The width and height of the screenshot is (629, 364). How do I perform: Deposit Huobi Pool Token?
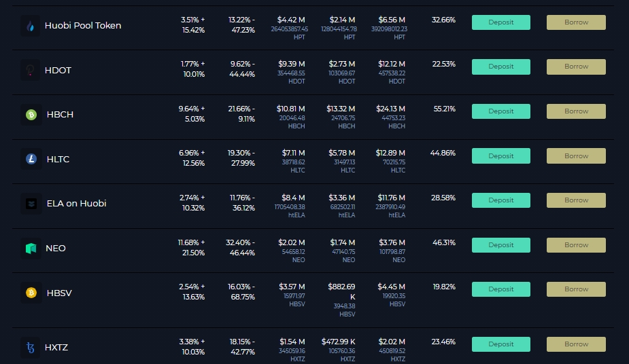tap(500, 22)
